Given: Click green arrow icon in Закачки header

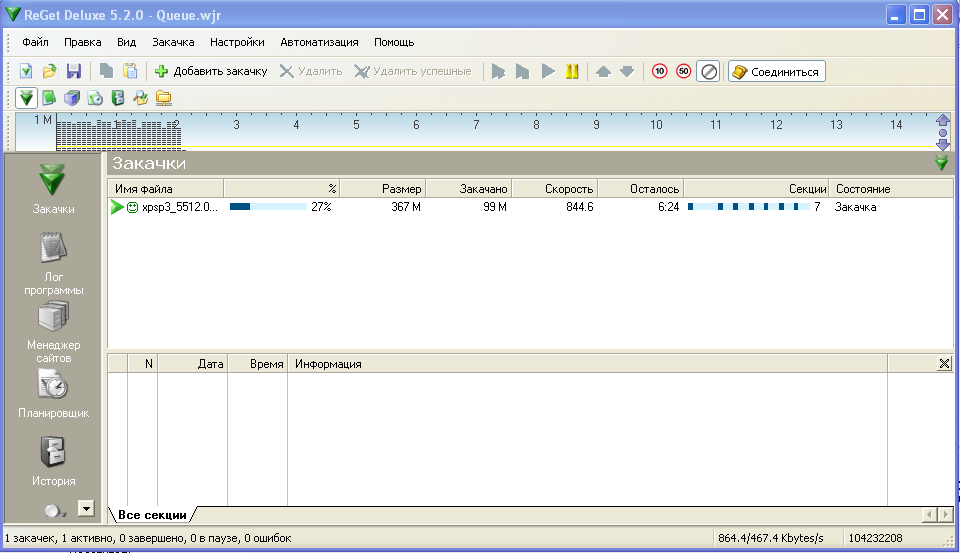Looking at the screenshot, I should 942,163.
